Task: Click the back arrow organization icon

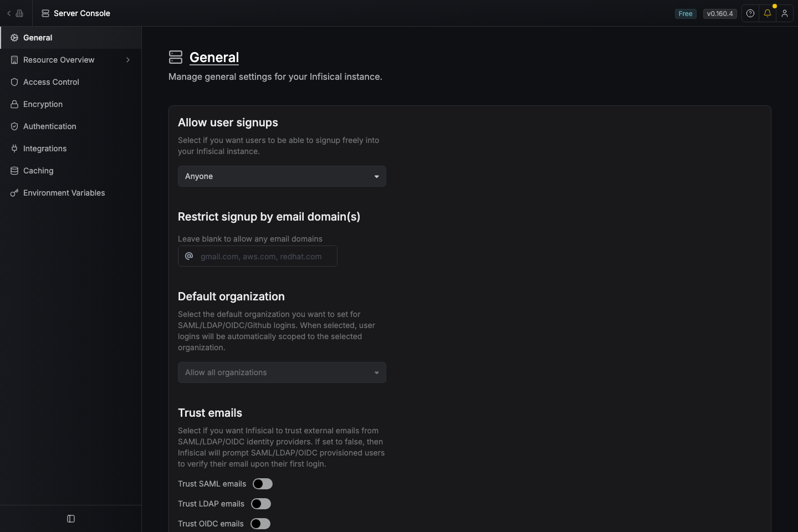Action: (x=15, y=13)
